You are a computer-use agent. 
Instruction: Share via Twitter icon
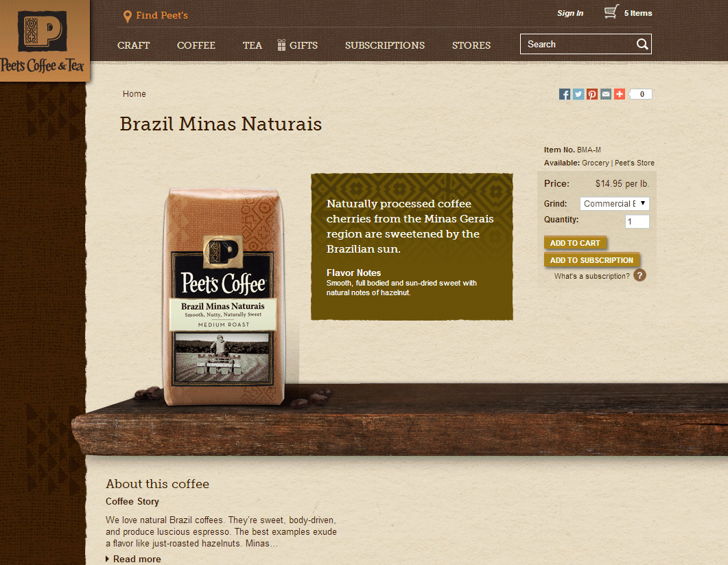(x=578, y=94)
